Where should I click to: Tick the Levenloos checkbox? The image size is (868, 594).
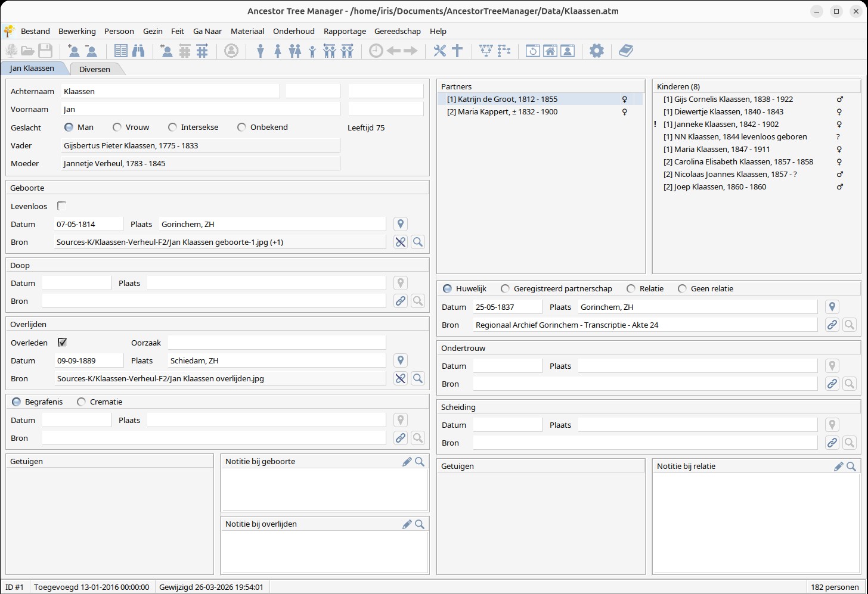pos(61,206)
